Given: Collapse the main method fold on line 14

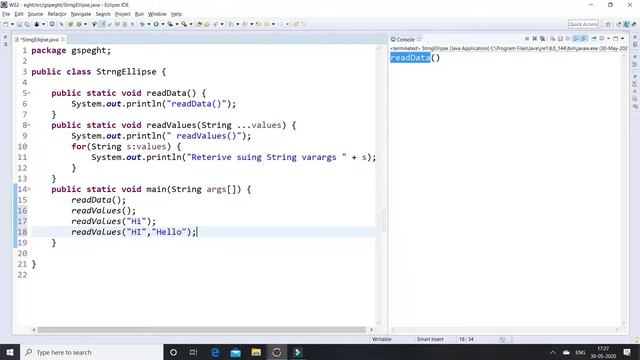Looking at the screenshot, I should point(29,189).
